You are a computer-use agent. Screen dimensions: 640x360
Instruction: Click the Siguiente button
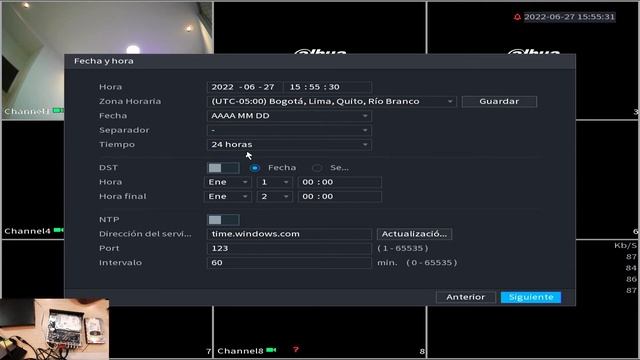click(531, 297)
